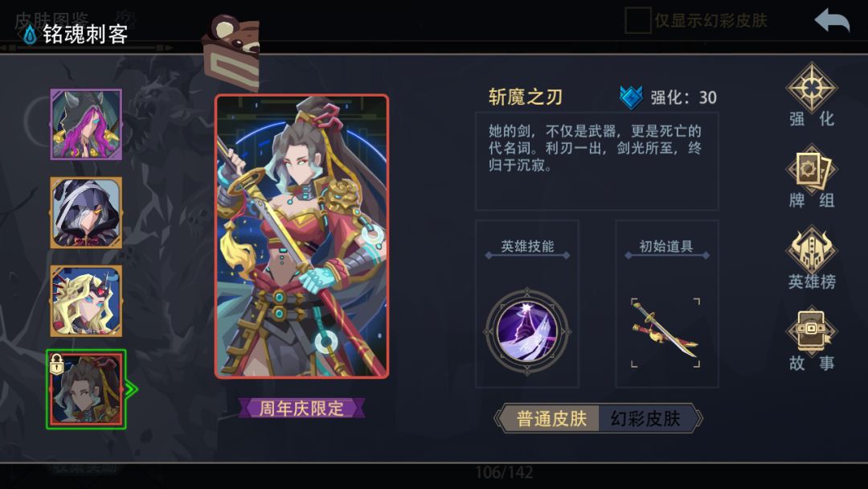Image resolution: width=868 pixels, height=489 pixels.
Task: Select the blonde-haired skin thumbnail
Action: pyautogui.click(x=86, y=301)
